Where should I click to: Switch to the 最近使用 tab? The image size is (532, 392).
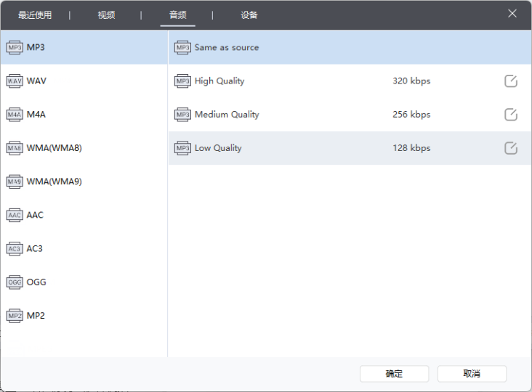point(35,15)
